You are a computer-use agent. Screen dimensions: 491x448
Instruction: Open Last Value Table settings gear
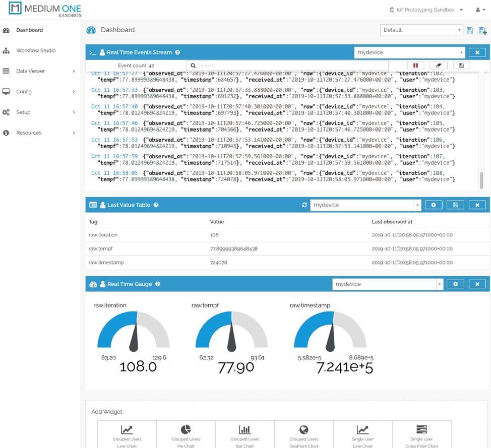click(x=434, y=205)
